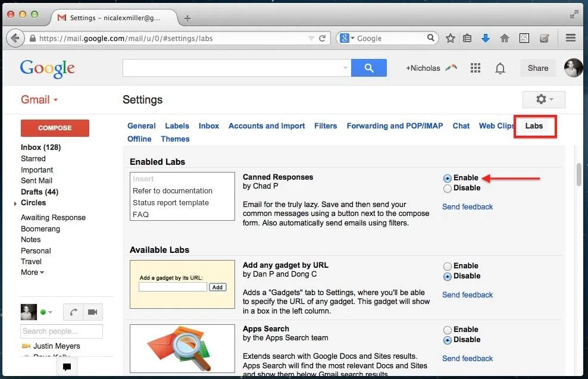This screenshot has width=588, height=379.
Task: Click the browser bookmark star icon
Action: 451,38
